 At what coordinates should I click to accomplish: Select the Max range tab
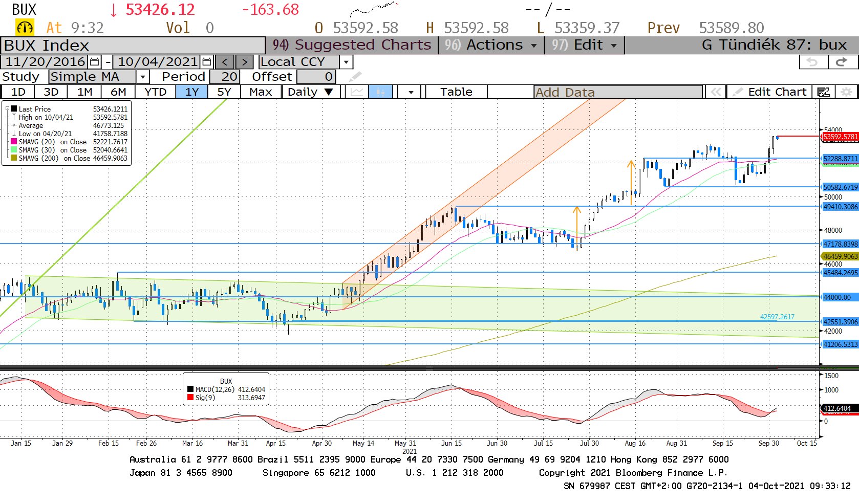pyautogui.click(x=261, y=92)
